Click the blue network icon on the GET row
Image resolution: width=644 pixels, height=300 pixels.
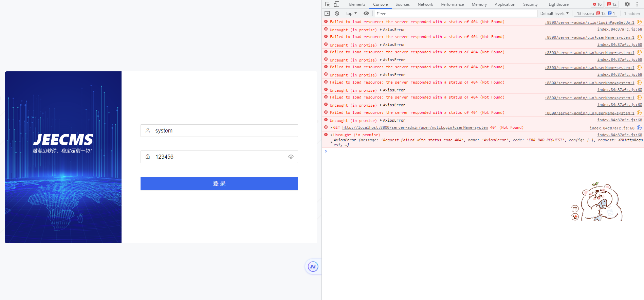639,128
